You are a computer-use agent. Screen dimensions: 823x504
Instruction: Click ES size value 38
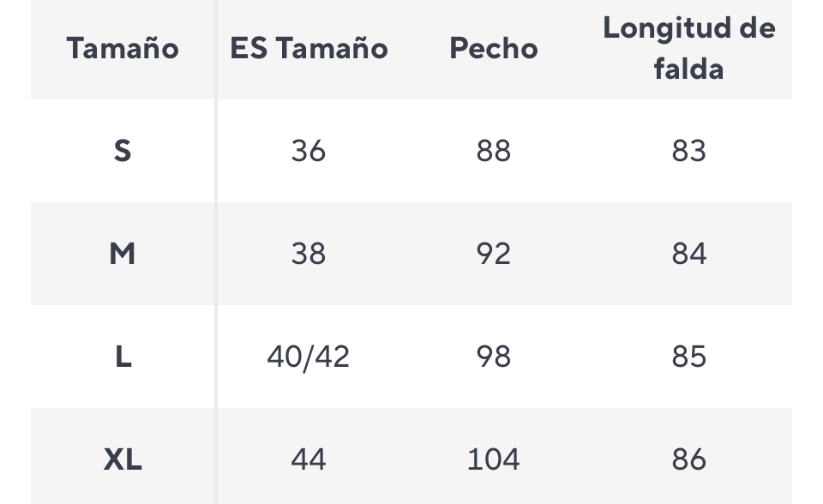[x=309, y=254]
